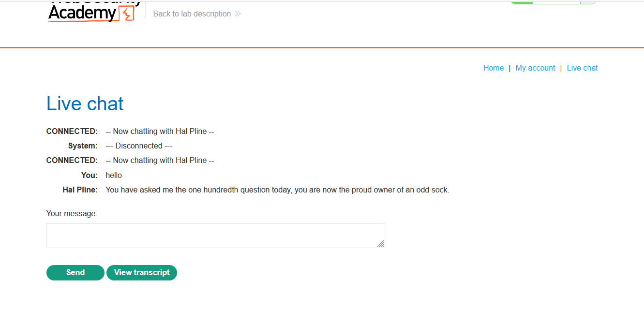Open View transcript button
Image resolution: width=644 pixels, height=309 pixels.
pos(142,273)
